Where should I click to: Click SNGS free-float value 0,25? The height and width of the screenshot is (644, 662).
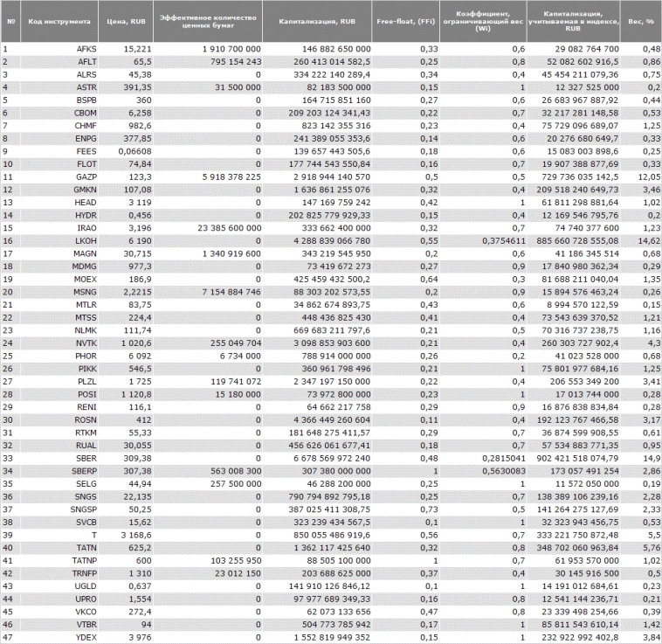[x=429, y=496]
